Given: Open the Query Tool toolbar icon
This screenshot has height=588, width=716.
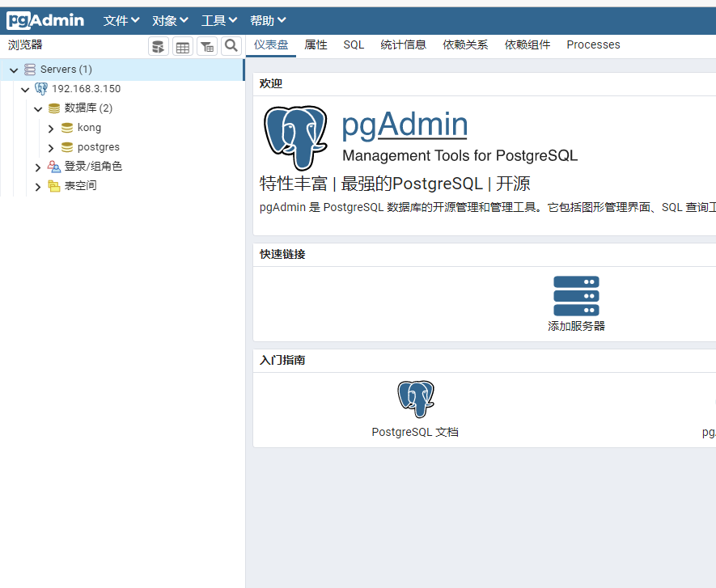Looking at the screenshot, I should pos(159,47).
